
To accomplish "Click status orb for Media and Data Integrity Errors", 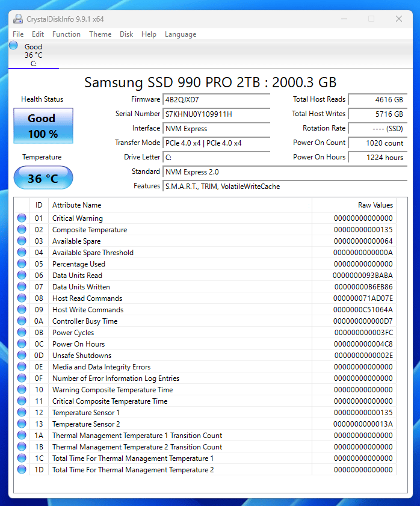I will pyautogui.click(x=22, y=366).
